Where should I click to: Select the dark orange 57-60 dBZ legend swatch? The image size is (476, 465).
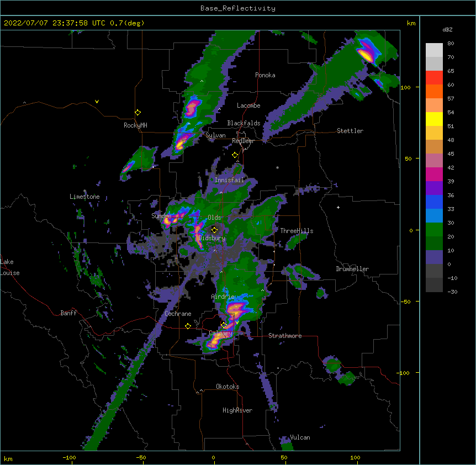point(434,92)
